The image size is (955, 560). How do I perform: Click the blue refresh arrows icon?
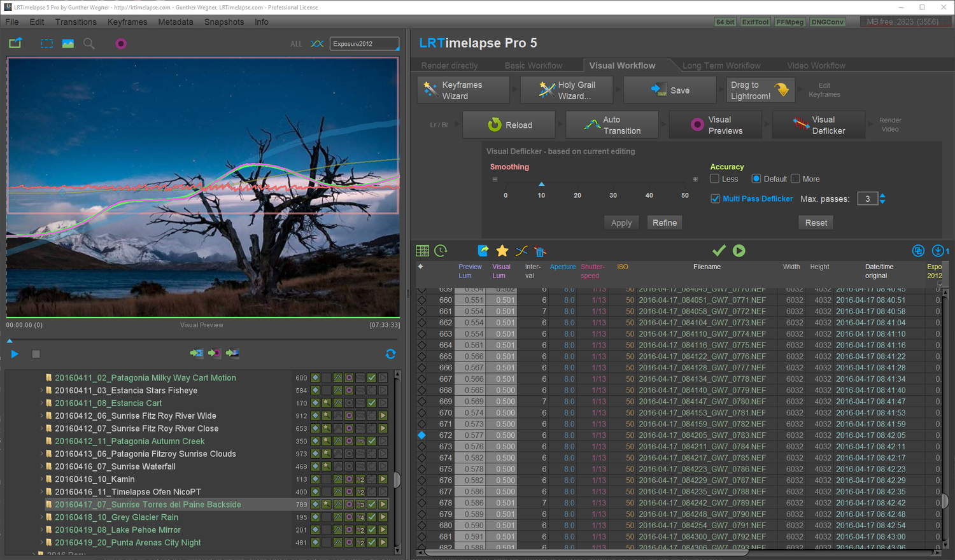click(x=390, y=354)
